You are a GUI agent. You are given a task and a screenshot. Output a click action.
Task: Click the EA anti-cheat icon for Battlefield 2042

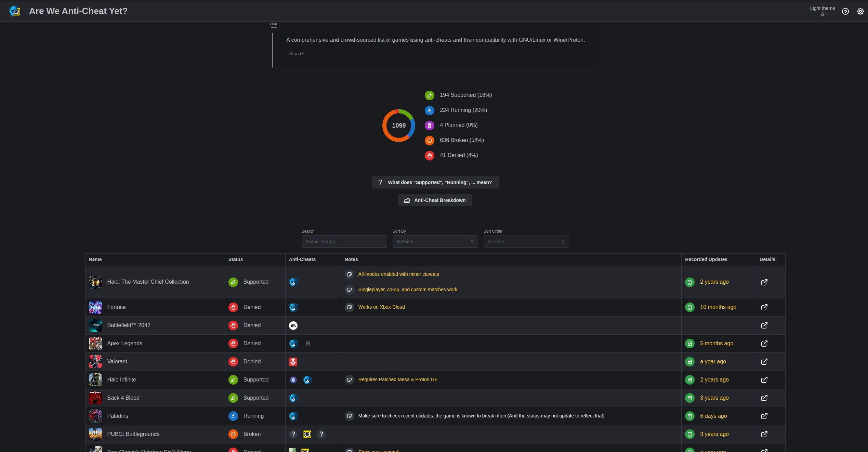[293, 325]
